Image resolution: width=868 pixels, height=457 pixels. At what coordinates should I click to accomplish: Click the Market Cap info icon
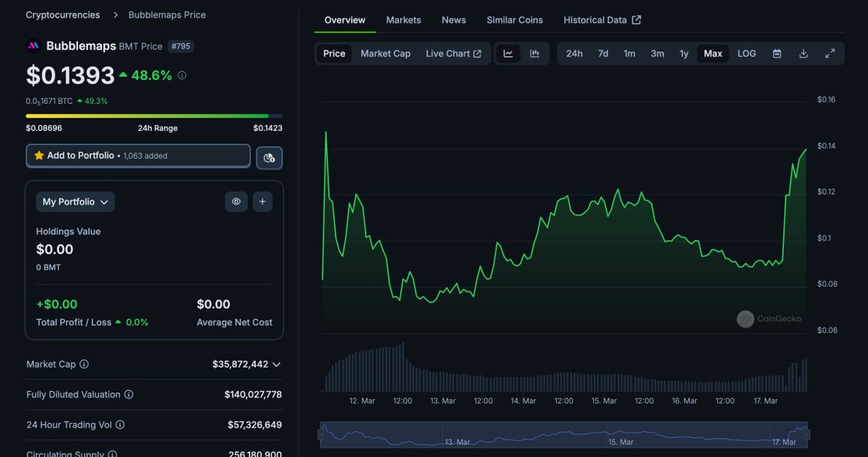[x=84, y=364]
